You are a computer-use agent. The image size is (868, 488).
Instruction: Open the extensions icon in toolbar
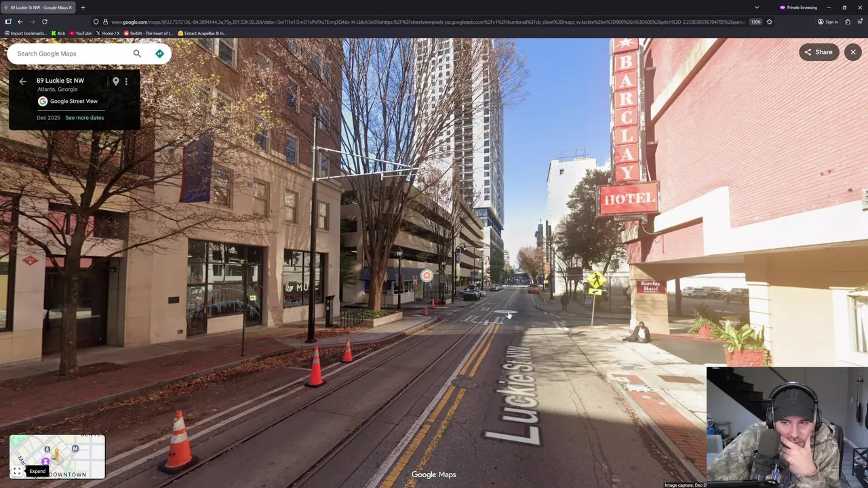[x=848, y=22]
